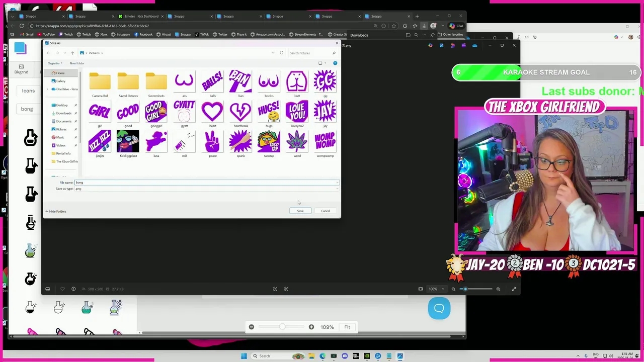Open the Save as type dropdown

tap(206, 189)
